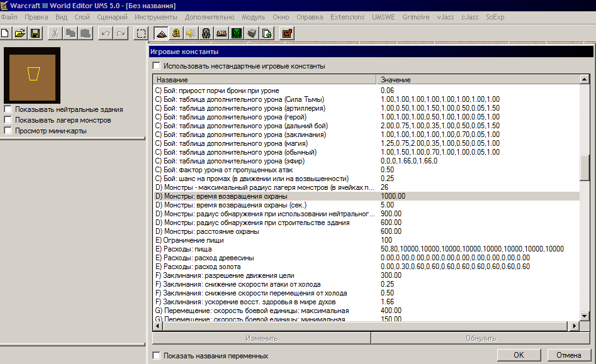The width and height of the screenshot is (596, 364).
Task: Check 'Показать названия переменных' option
Action: click(x=157, y=356)
